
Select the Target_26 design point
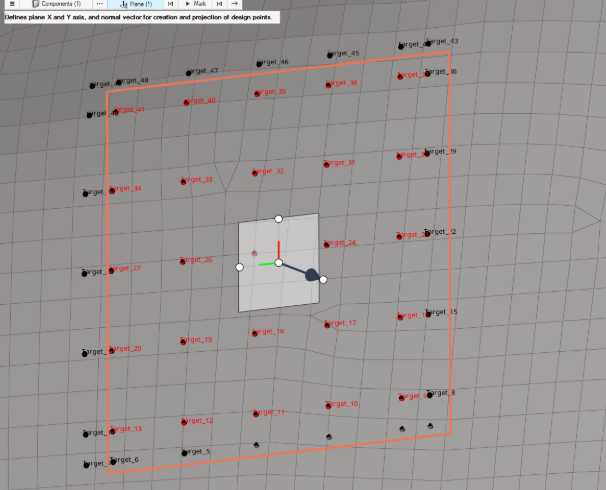(182, 262)
